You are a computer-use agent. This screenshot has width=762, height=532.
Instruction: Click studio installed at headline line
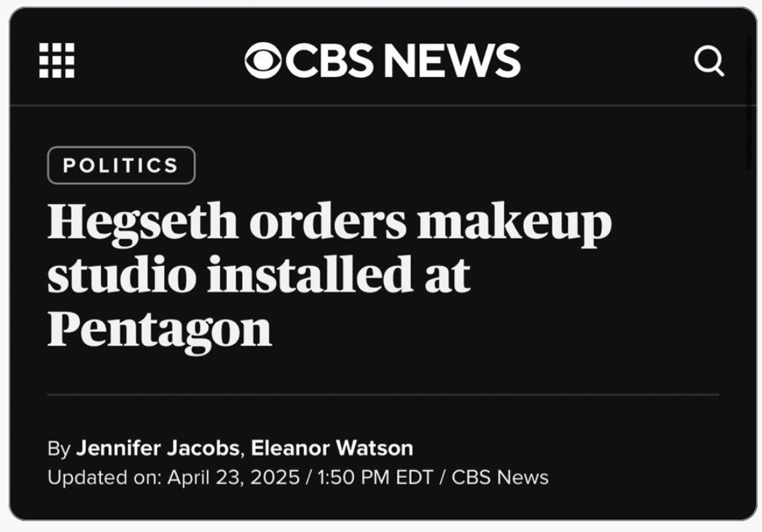[259, 275]
